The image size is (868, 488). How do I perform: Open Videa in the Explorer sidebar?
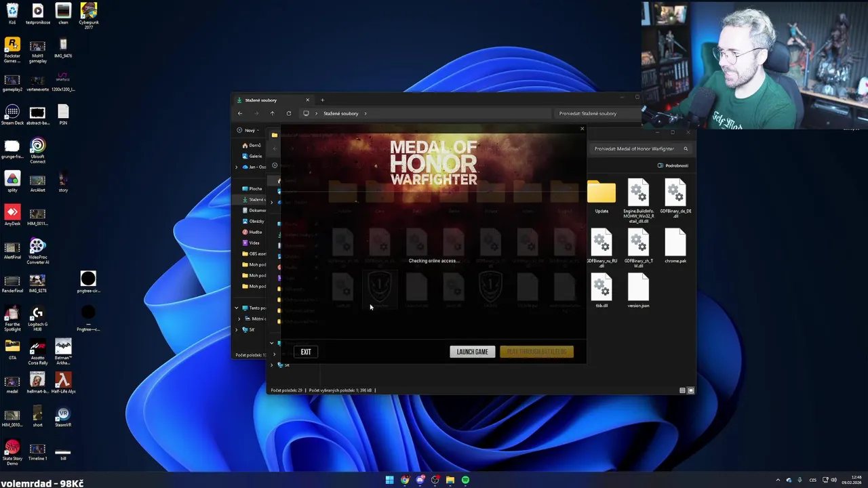click(x=252, y=243)
